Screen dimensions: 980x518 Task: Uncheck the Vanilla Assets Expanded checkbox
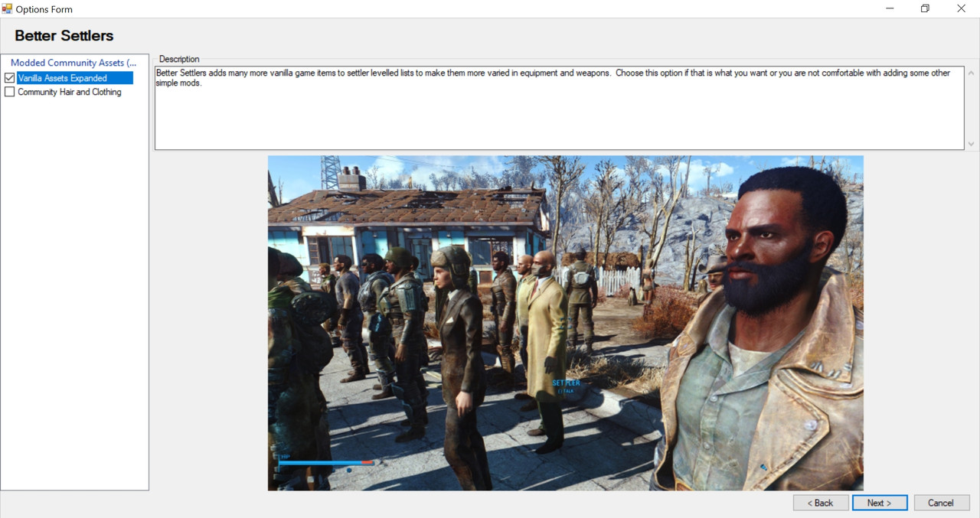[x=9, y=78]
